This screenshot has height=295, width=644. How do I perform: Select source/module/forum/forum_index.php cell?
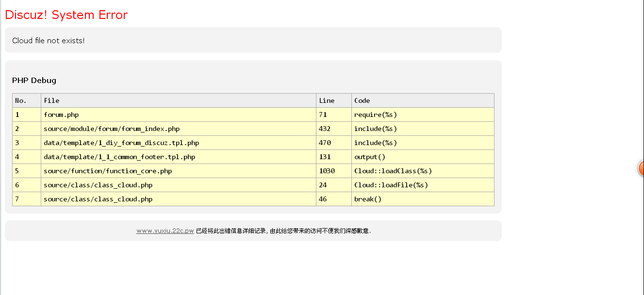point(179,129)
